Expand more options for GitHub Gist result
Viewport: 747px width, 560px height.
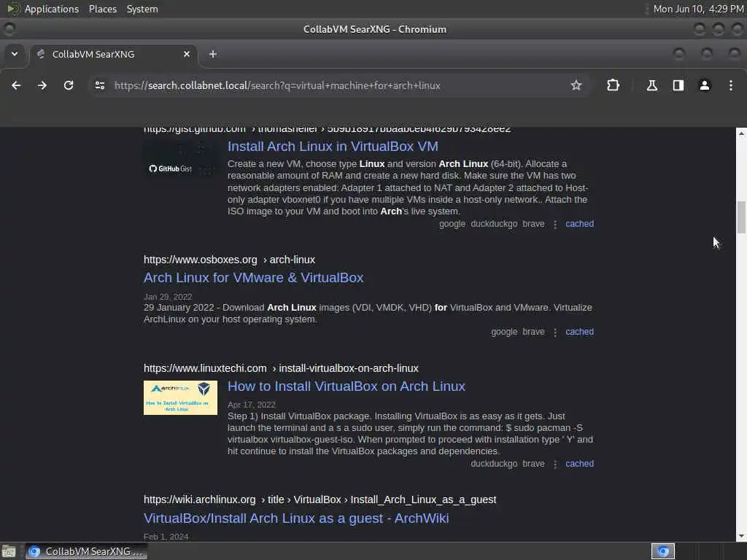click(x=555, y=225)
